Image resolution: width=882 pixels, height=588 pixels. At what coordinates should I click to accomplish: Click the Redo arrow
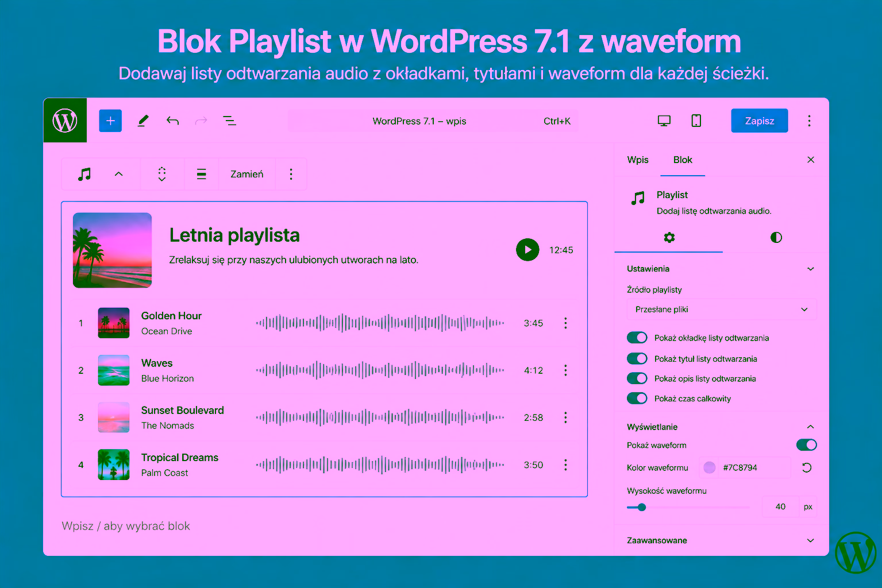pos(201,121)
